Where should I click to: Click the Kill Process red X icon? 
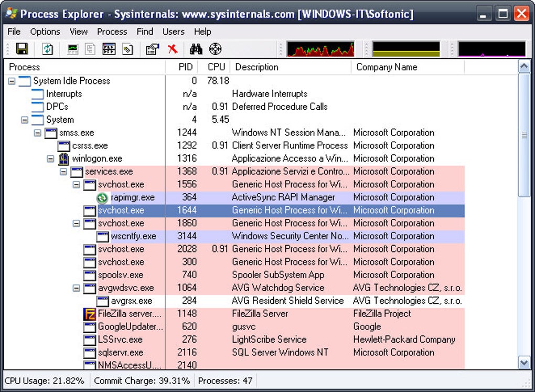173,49
